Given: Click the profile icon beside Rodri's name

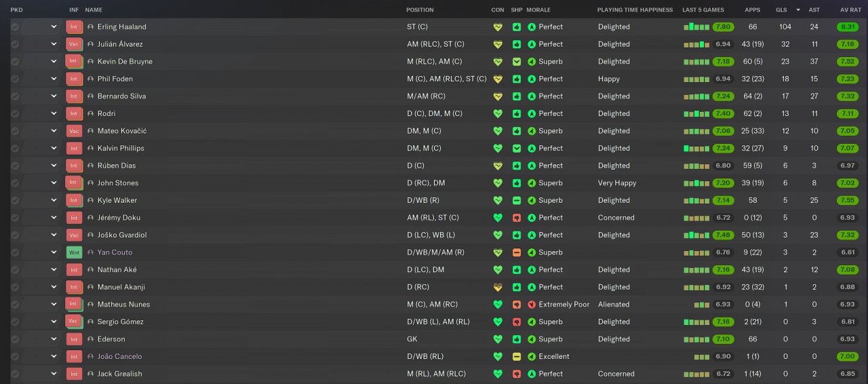Looking at the screenshot, I should (x=90, y=114).
